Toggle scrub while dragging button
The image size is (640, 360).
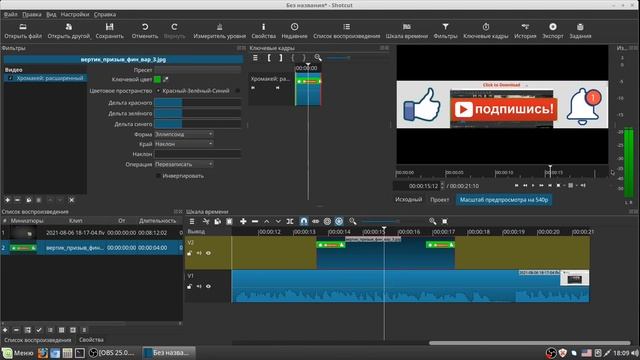[316, 221]
